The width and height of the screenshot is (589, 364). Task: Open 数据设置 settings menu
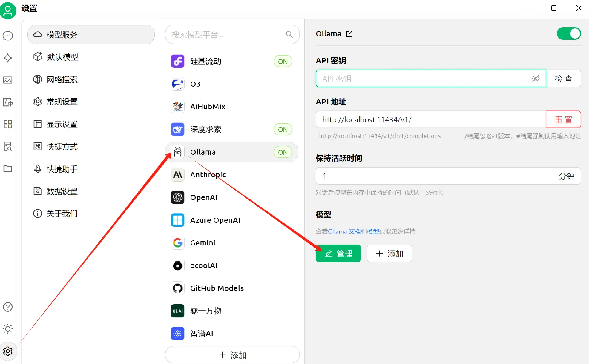pyautogui.click(x=91, y=191)
